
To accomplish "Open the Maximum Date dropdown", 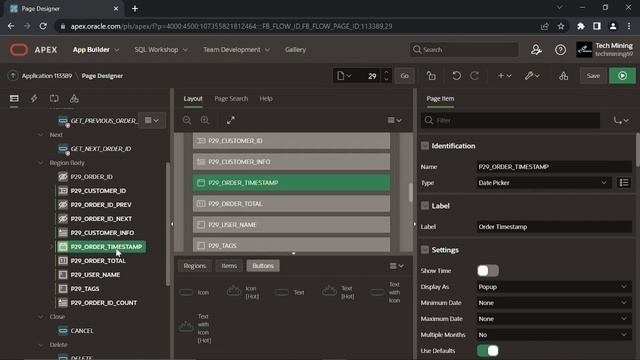I will (553, 319).
